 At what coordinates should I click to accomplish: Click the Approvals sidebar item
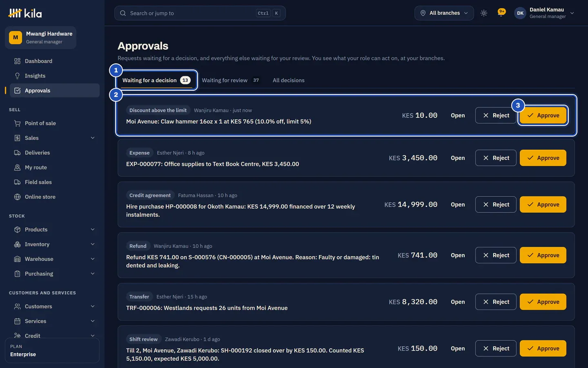(54, 90)
